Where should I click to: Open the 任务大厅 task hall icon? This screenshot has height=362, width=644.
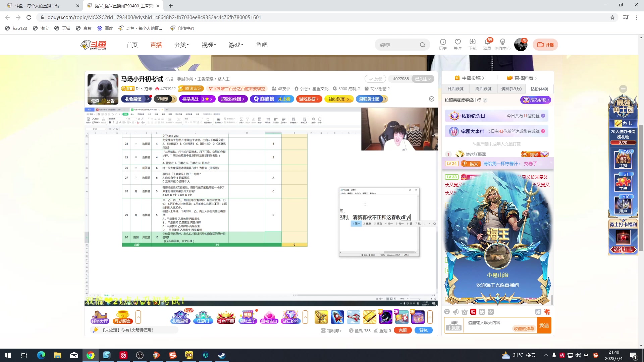[100, 317]
